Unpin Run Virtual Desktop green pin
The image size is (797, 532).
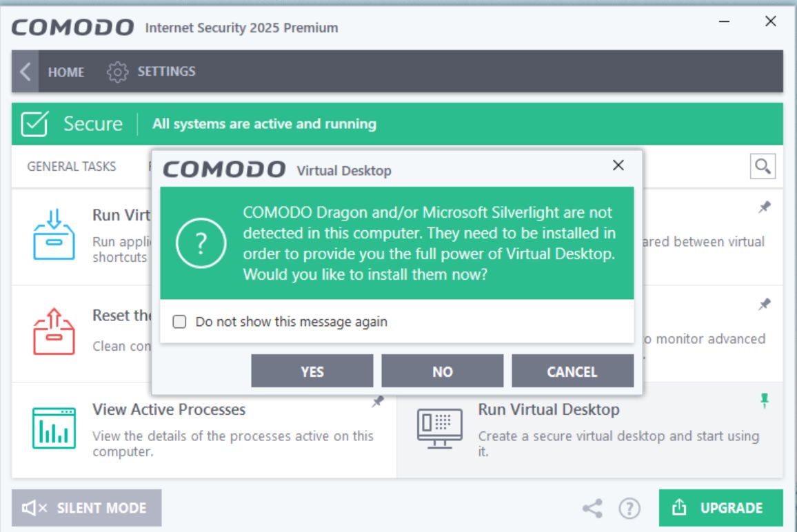tap(764, 400)
